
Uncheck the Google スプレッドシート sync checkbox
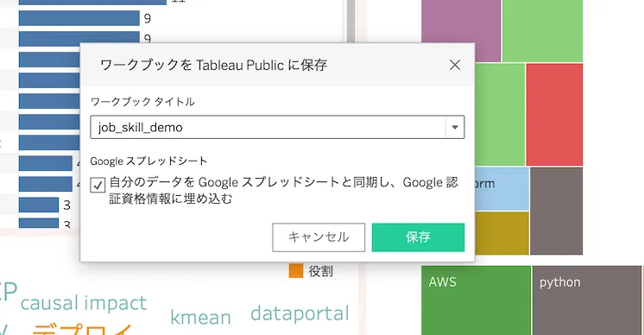98,185
